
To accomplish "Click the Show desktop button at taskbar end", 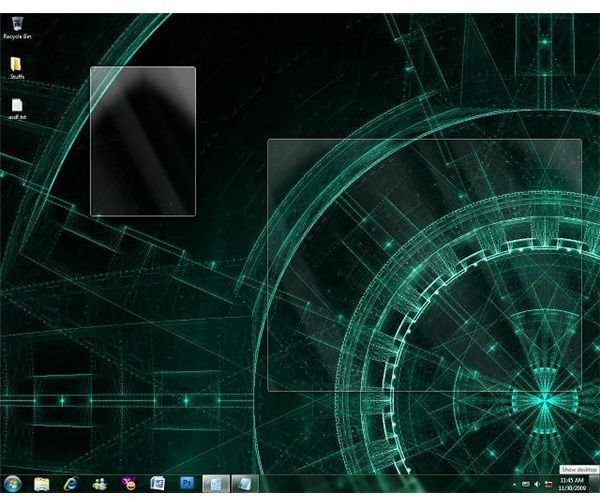I will coord(595,484).
